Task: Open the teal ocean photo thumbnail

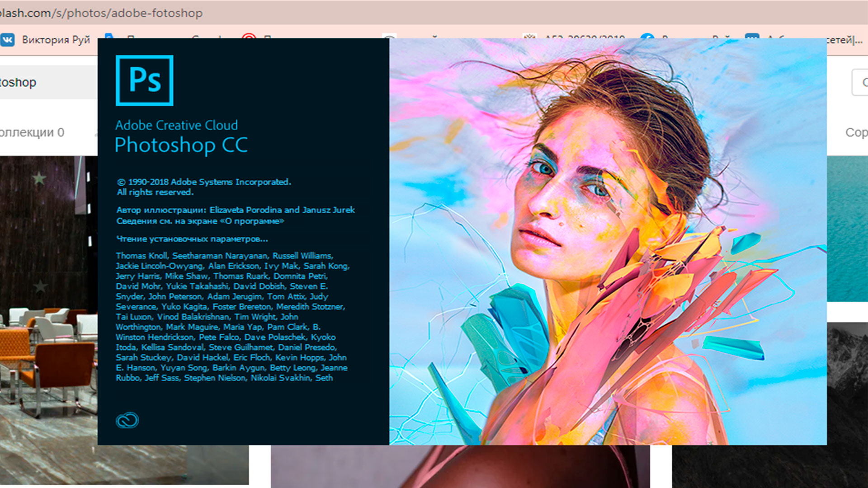Action: 847,229
